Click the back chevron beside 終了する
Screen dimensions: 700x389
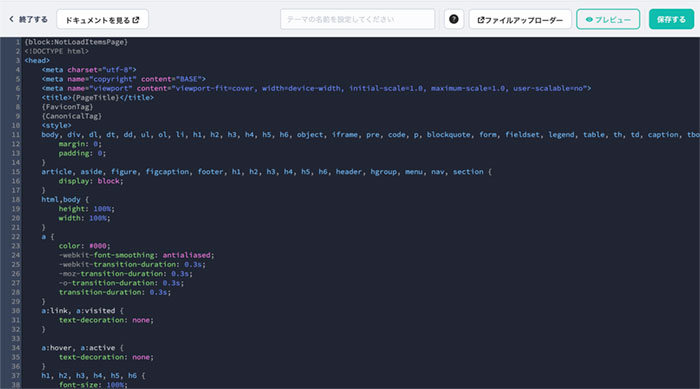11,19
